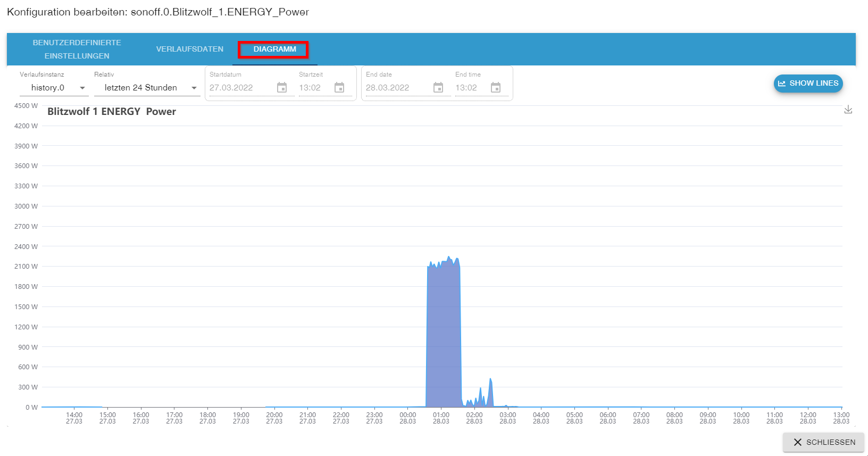Open the End time picker icon
Screen dimensions: 868x456
click(496, 88)
